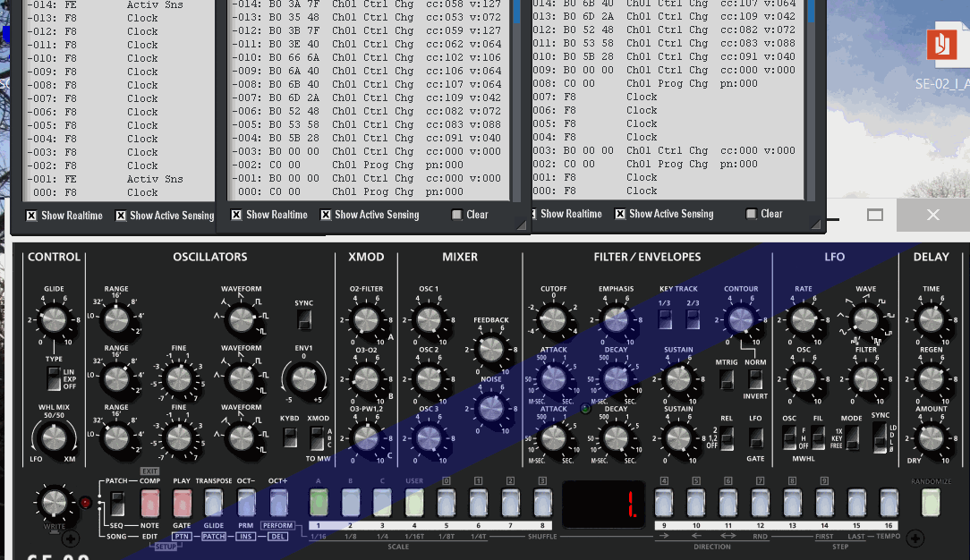The image size is (970, 560).
Task: Click the delay TIME knob
Action: (x=931, y=319)
